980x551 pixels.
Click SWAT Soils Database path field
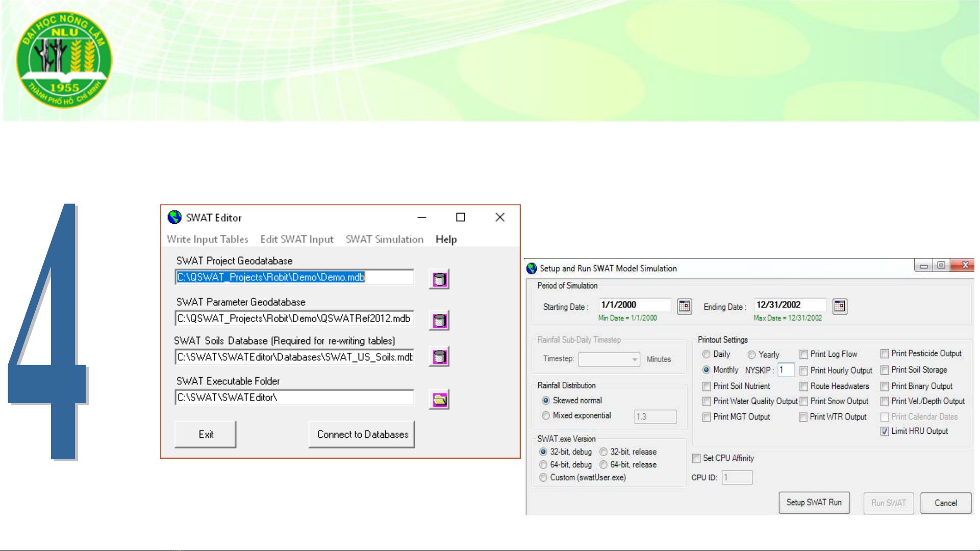[294, 357]
